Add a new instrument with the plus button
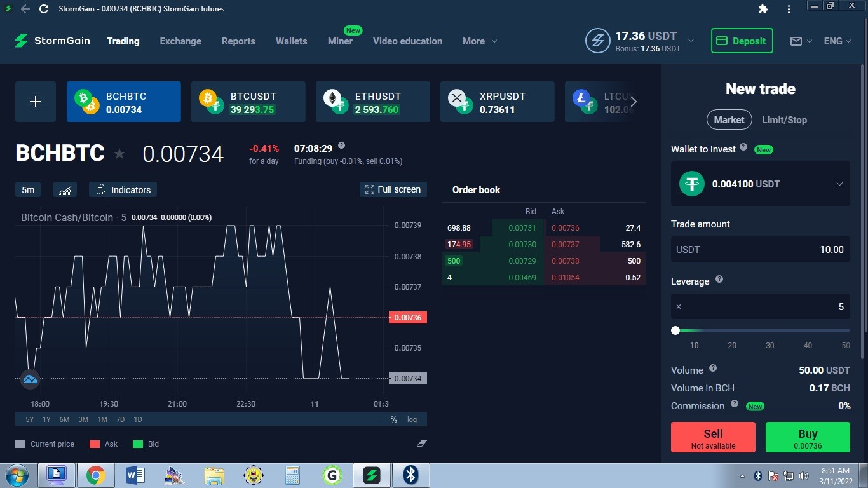 pyautogui.click(x=36, y=102)
